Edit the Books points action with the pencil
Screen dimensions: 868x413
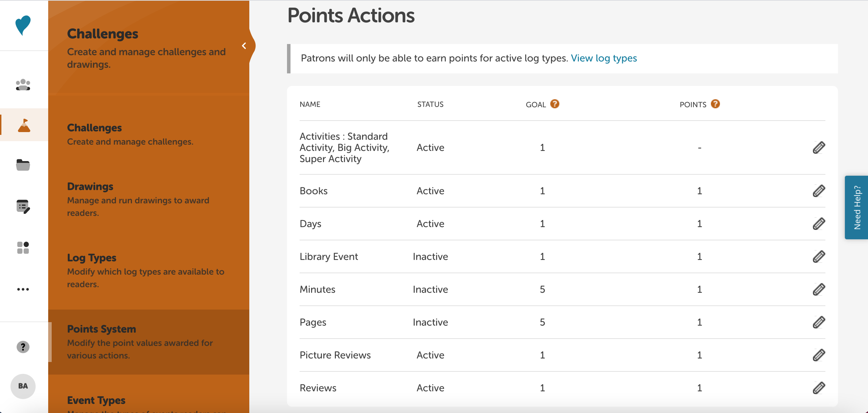[x=819, y=190]
